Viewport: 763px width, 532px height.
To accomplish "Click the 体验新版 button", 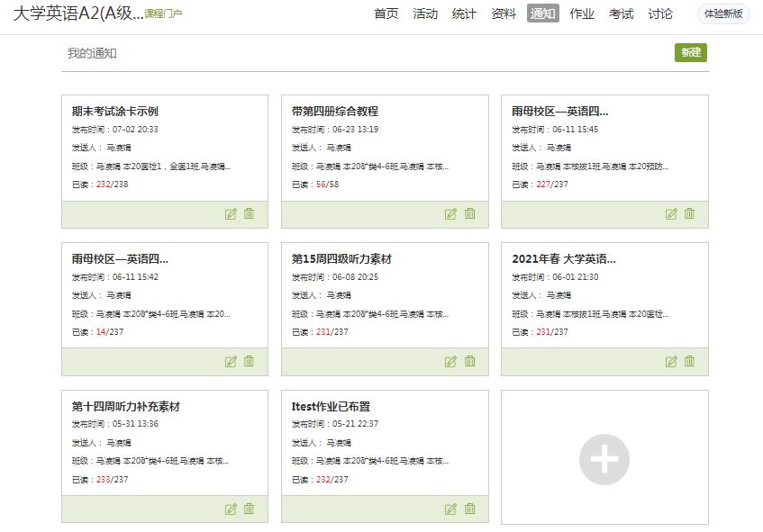I will click(x=723, y=14).
